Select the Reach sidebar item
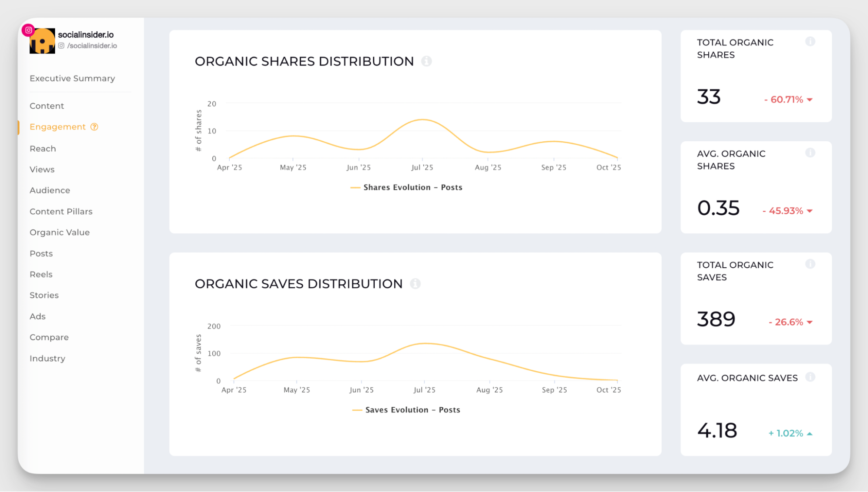Image resolution: width=868 pixels, height=492 pixels. 43,149
